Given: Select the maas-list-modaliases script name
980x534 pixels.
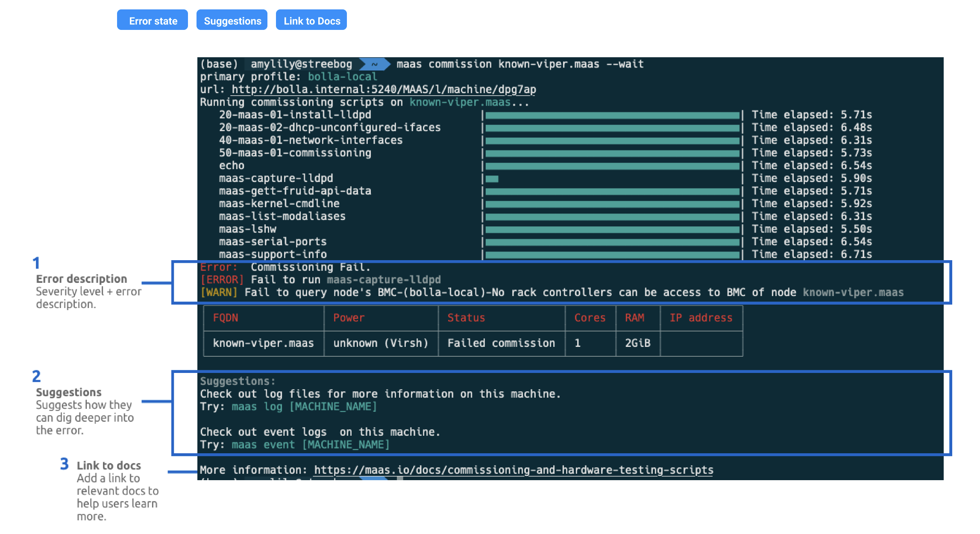Looking at the screenshot, I should point(282,217).
